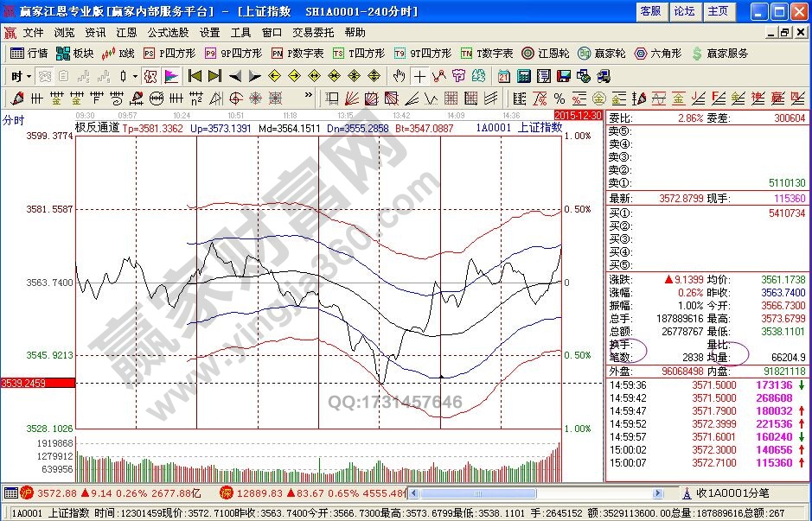This screenshot has height=521, width=812.
Task: Click the 分时 label above the chart
Action: 13,120
